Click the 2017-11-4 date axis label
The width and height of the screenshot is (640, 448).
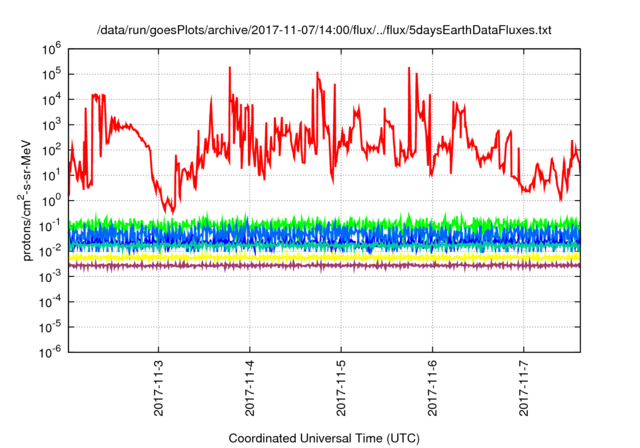(x=250, y=388)
